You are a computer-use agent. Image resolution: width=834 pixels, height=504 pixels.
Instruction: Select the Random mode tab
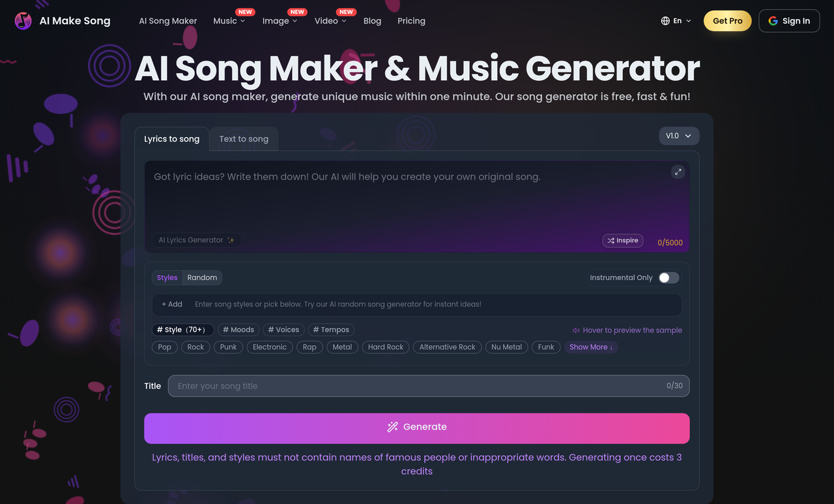[x=202, y=277]
